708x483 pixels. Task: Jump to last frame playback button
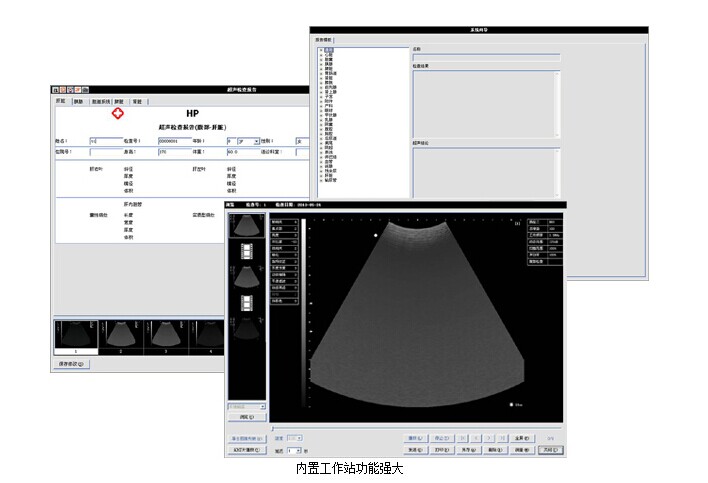(x=503, y=438)
